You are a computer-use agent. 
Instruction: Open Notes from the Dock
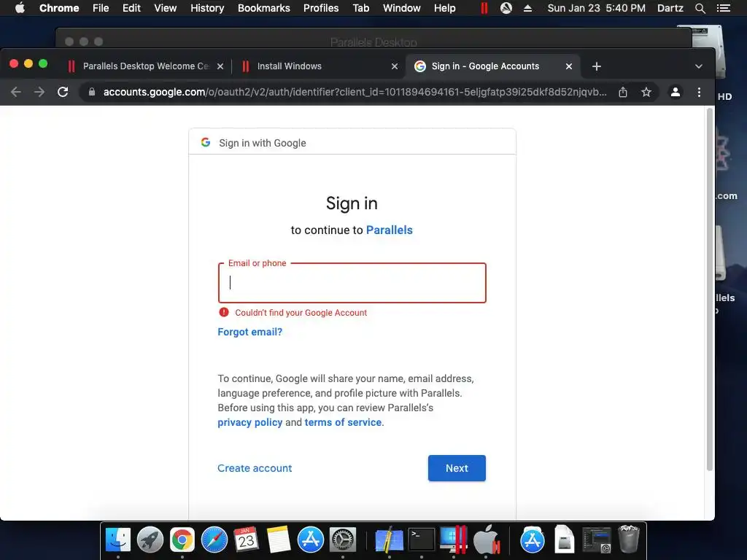click(x=279, y=540)
